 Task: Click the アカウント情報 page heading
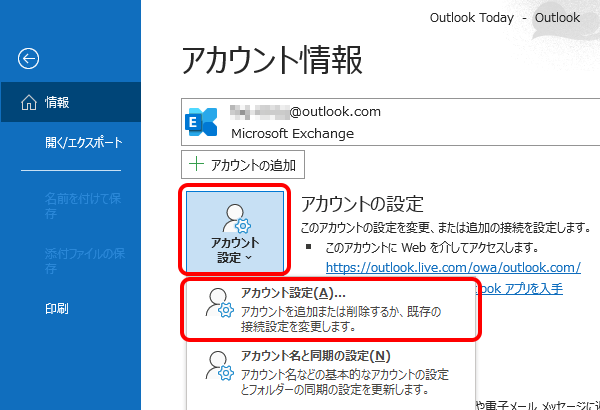pos(271,61)
